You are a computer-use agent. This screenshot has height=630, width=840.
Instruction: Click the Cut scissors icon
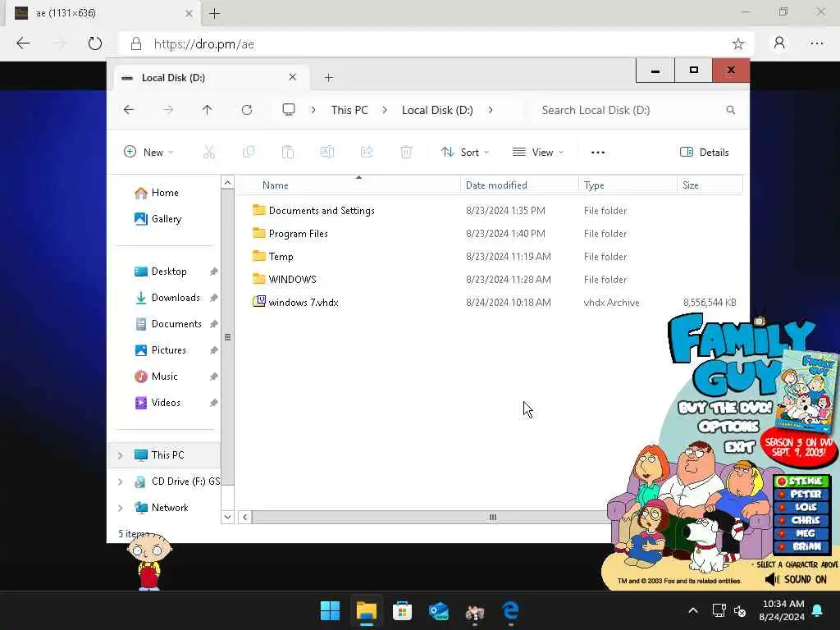(209, 152)
